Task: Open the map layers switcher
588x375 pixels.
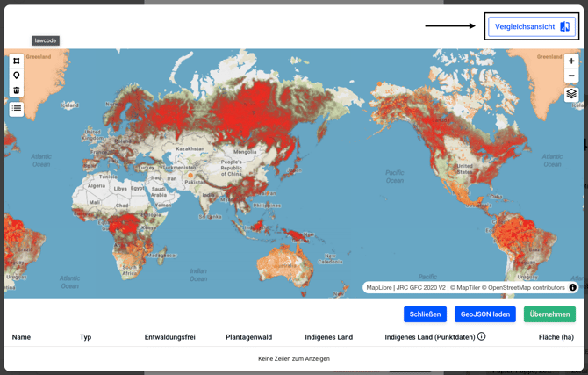Action: [x=571, y=94]
